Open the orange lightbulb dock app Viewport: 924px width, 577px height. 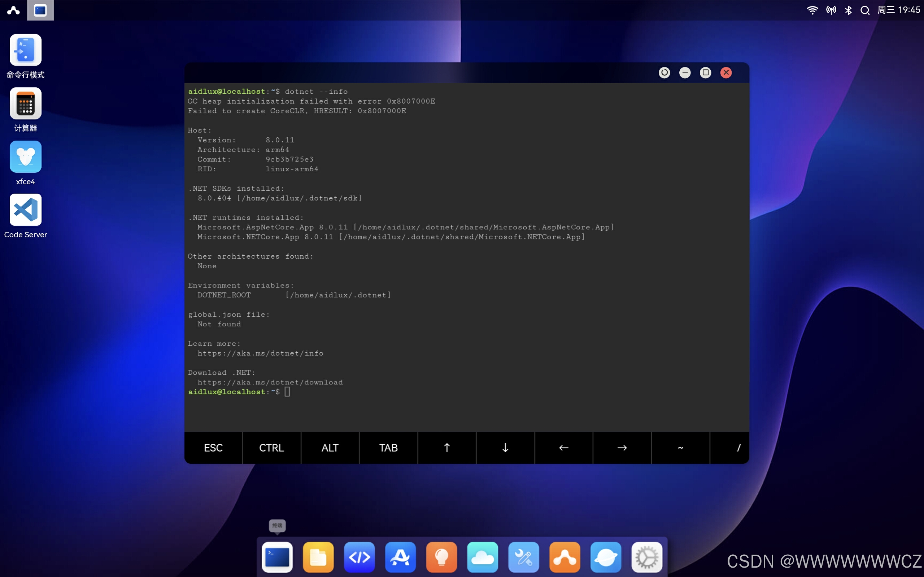click(x=441, y=557)
